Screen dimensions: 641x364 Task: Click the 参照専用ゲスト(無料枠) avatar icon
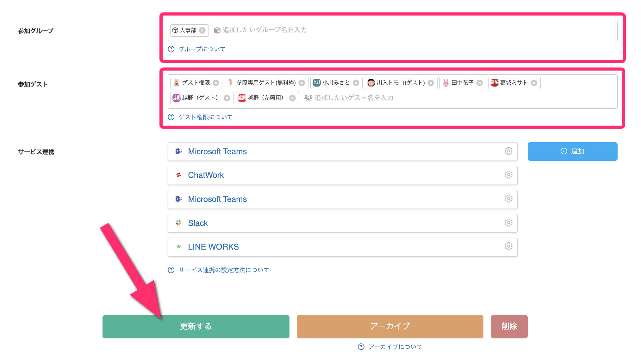[231, 83]
